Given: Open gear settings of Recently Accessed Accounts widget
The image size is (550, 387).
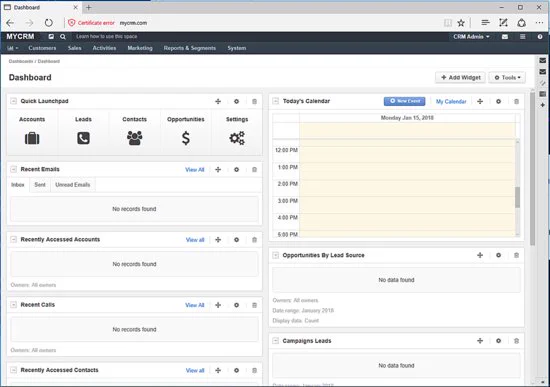Looking at the screenshot, I should click(x=236, y=240).
